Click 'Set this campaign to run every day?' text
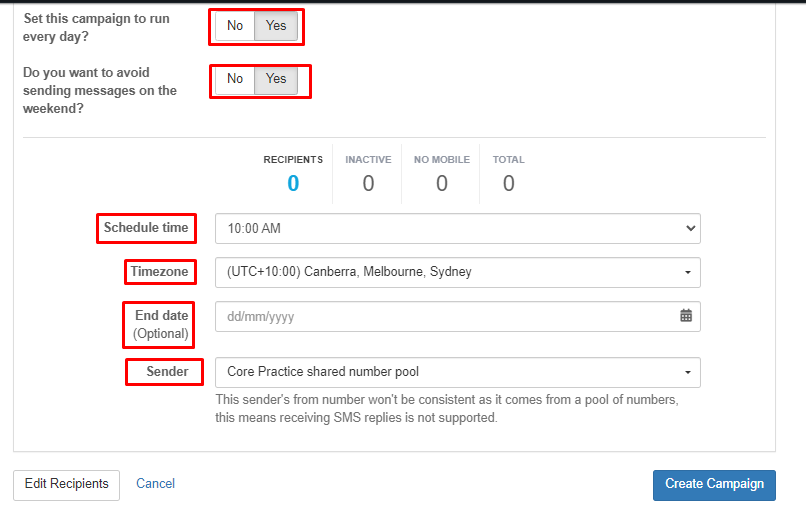This screenshot has height=522, width=806. click(96, 28)
